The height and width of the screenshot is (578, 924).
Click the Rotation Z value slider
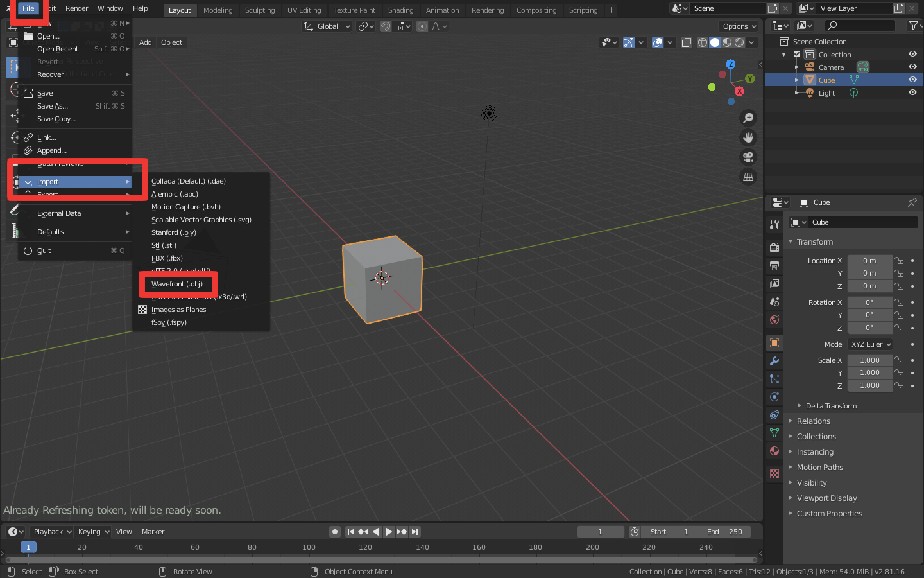(x=869, y=328)
